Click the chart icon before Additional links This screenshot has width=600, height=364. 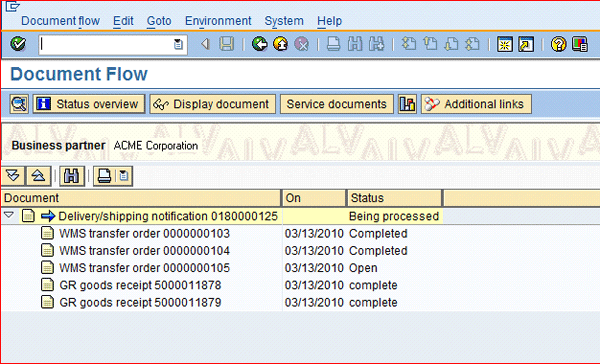point(407,104)
